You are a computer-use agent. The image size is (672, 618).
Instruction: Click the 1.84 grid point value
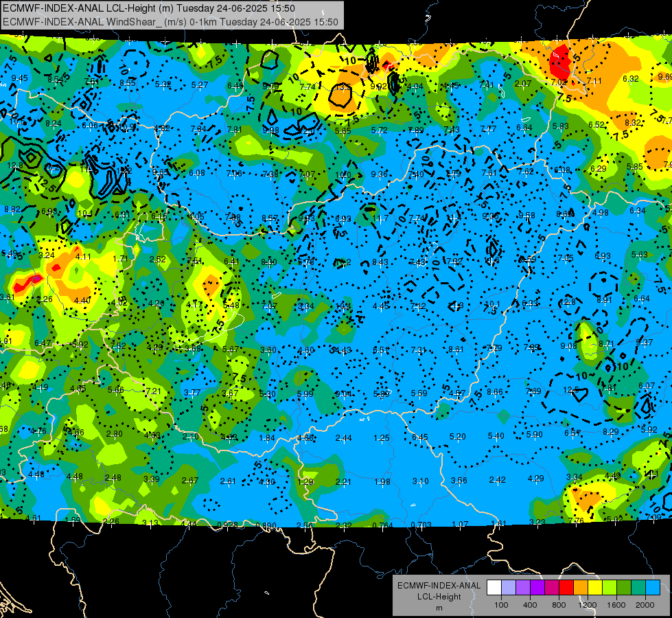tap(267, 438)
